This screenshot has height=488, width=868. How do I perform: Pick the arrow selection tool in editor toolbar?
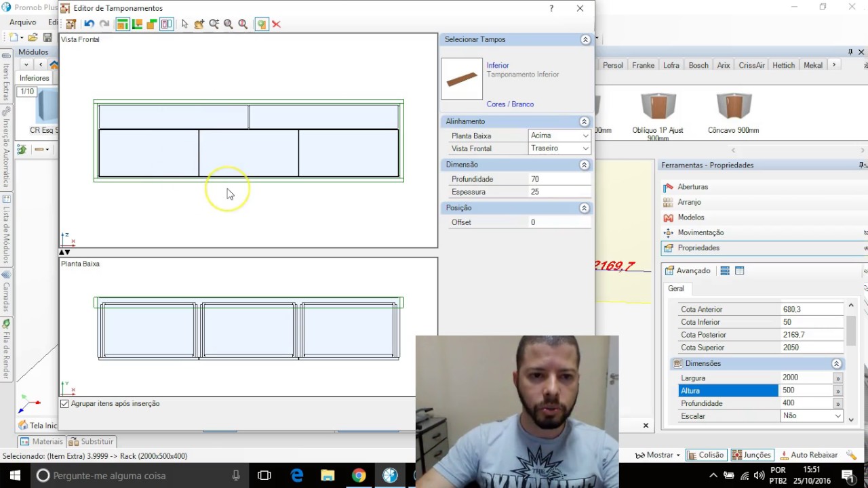tap(184, 24)
